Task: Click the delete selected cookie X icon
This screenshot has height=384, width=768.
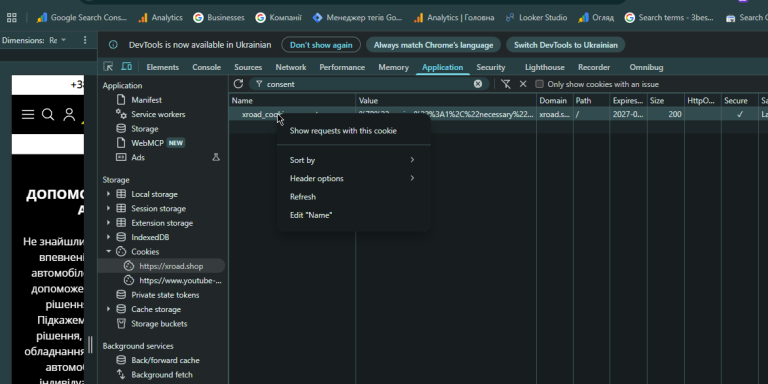Action: tap(523, 84)
